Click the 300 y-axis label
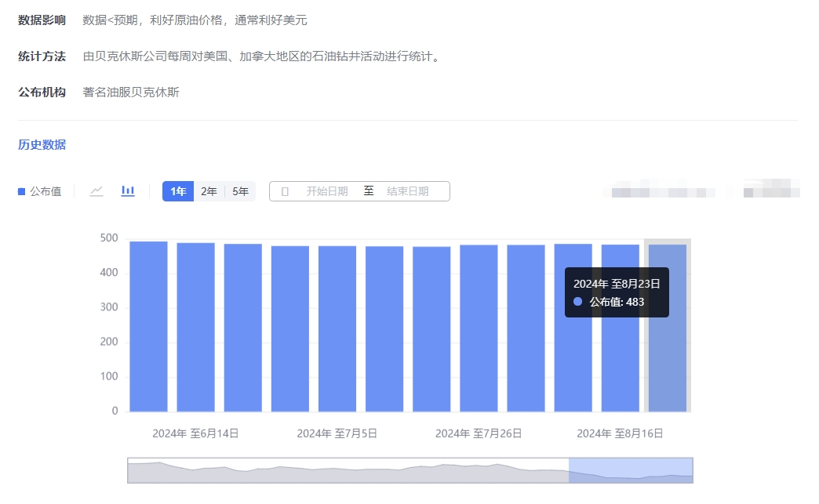 click(x=108, y=306)
